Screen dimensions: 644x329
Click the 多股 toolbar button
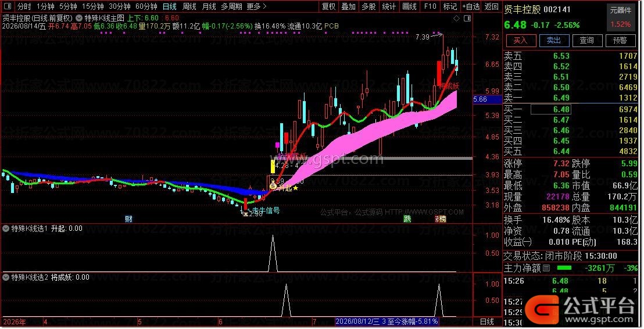369,6
